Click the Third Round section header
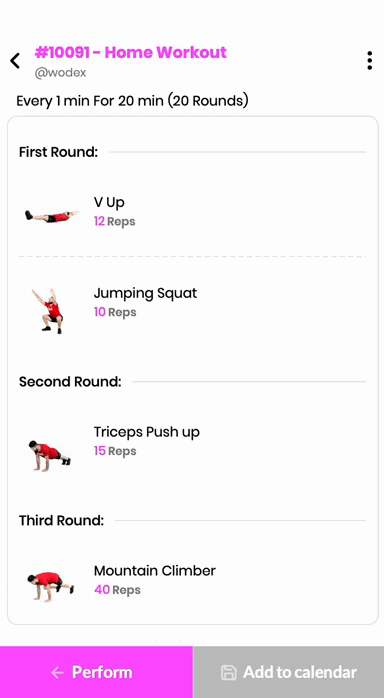This screenshot has width=384, height=698. (61, 520)
